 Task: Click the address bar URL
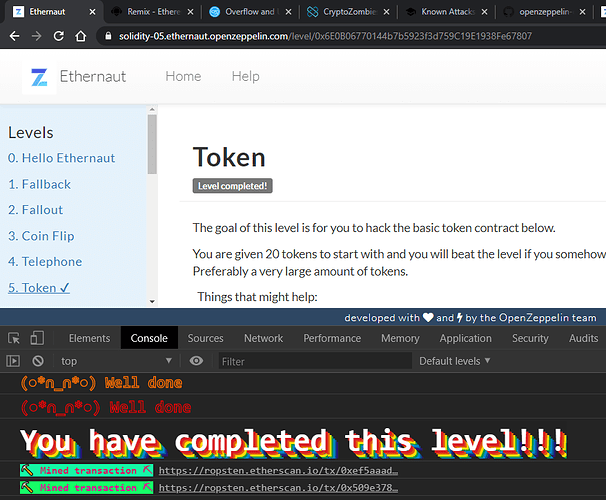click(x=325, y=36)
